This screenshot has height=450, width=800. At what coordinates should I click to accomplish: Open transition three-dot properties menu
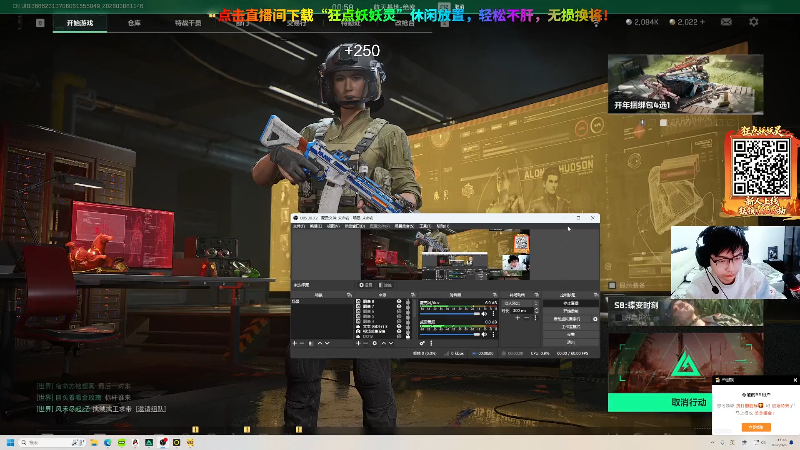535,317
